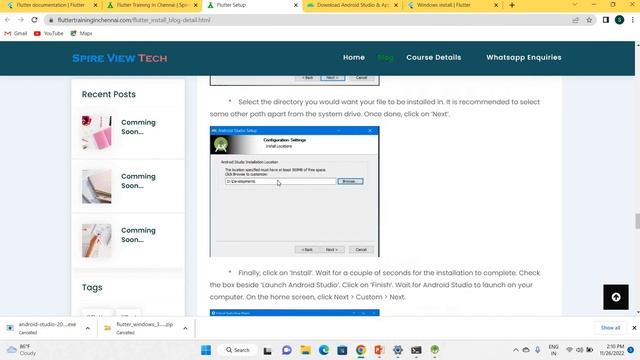Bookmark this page with the star icon
Image resolution: width=640 pixels, height=360 pixels.
point(589,20)
